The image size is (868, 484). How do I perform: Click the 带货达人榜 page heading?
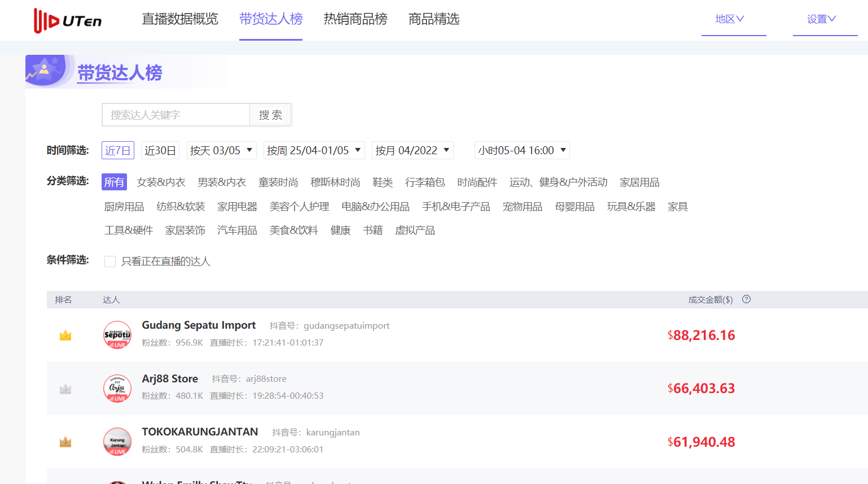point(120,73)
